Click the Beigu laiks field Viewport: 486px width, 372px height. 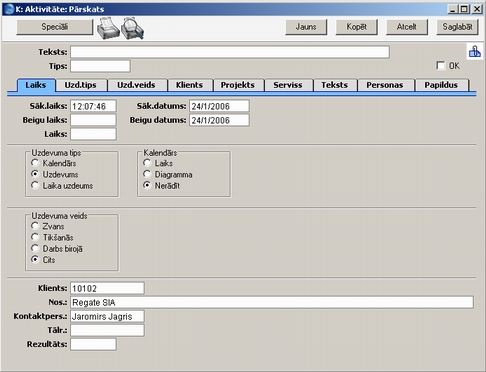click(x=93, y=120)
